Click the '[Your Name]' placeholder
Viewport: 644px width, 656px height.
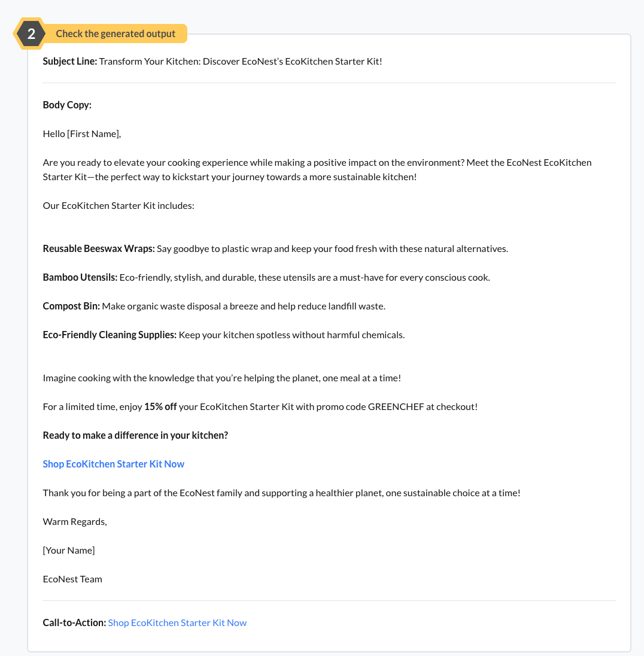[69, 550]
